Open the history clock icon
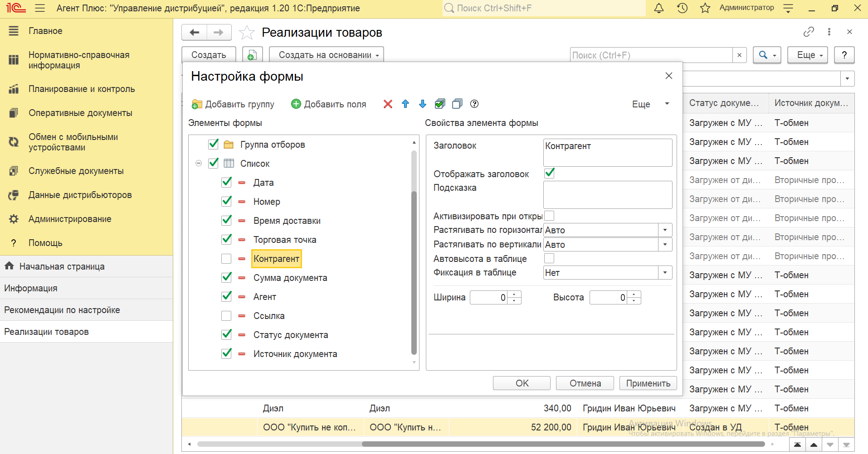This screenshot has width=868, height=454. coord(682,8)
